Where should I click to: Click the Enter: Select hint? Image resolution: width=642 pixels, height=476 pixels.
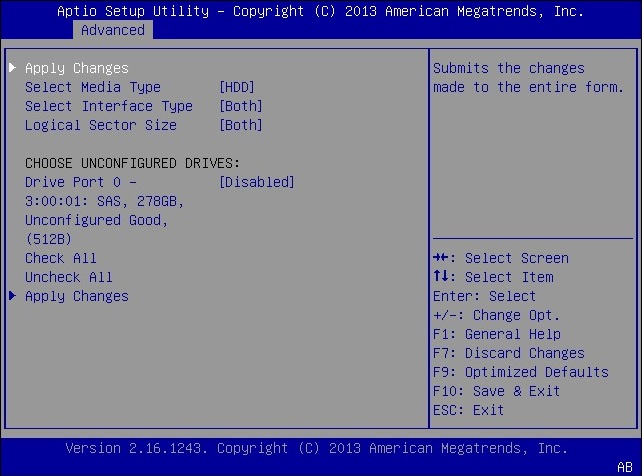[484, 296]
